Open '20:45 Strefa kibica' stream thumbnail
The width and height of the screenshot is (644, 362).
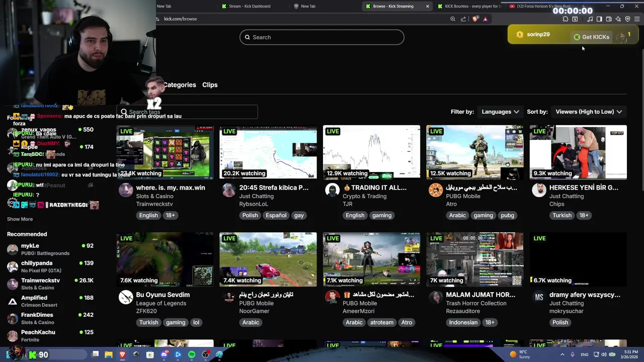click(268, 152)
